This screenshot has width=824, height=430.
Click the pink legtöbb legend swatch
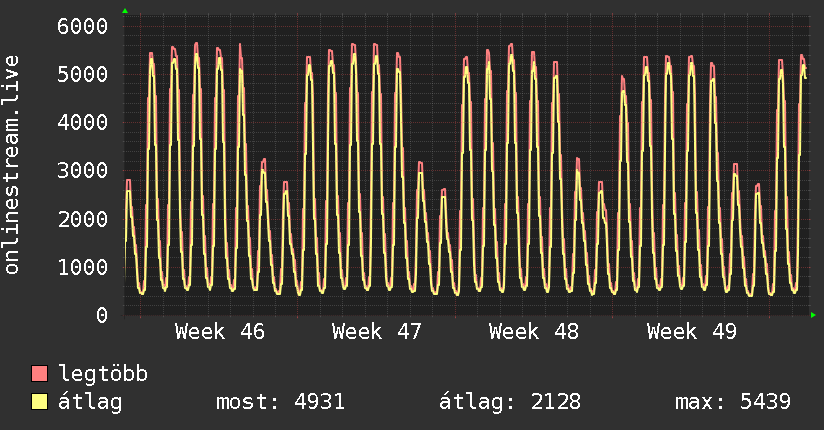(39, 373)
